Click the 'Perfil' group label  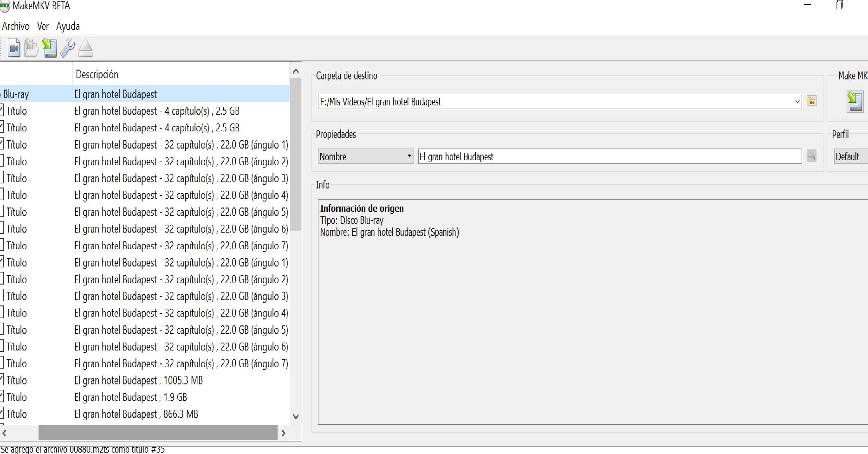840,134
